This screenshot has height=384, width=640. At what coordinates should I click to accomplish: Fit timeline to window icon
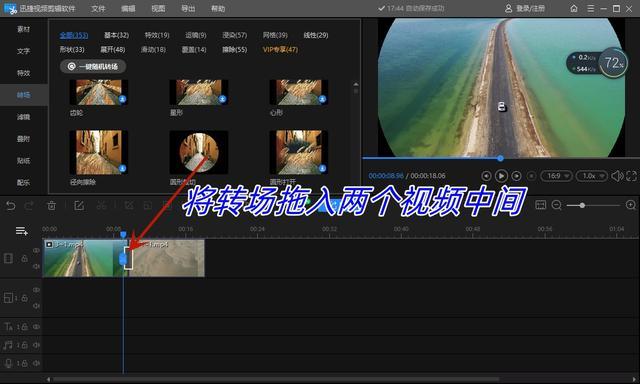coord(540,205)
